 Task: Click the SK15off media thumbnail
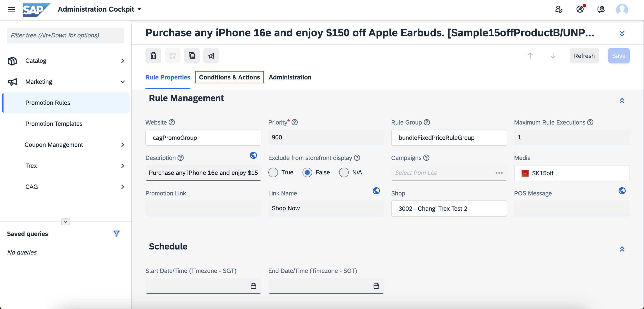(x=525, y=173)
